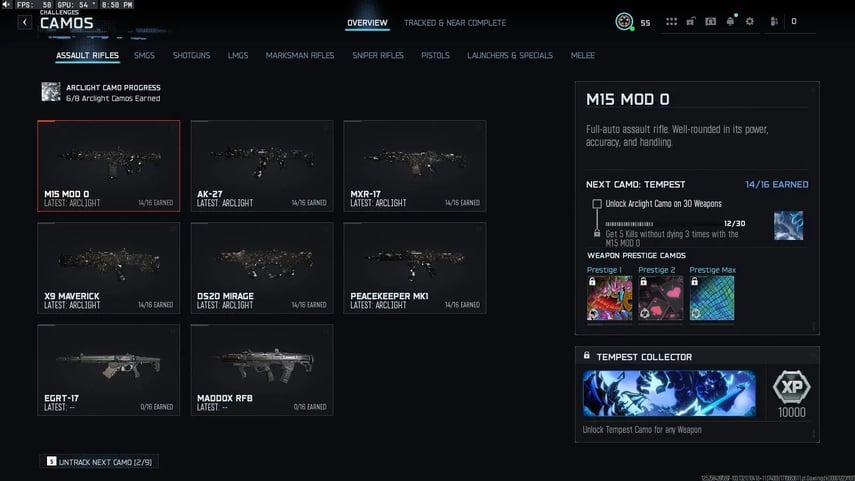
Task: Open the Tracked & Near Complete tab
Action: point(454,22)
